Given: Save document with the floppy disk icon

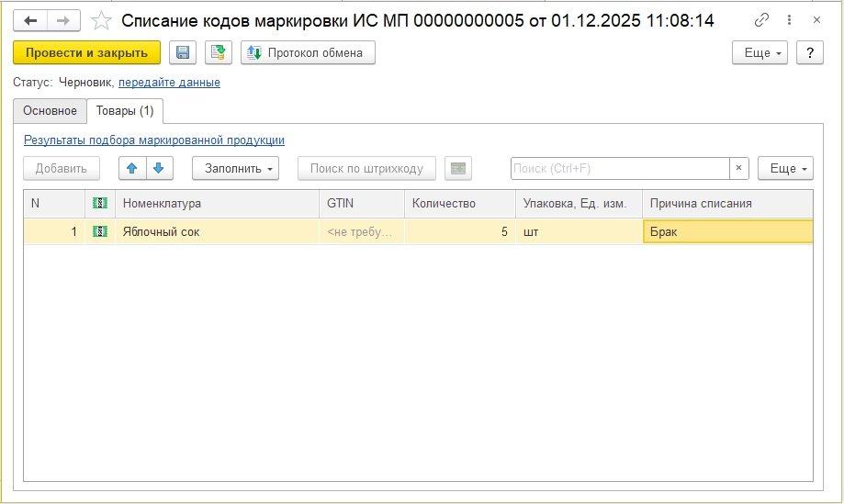Looking at the screenshot, I should [183, 53].
